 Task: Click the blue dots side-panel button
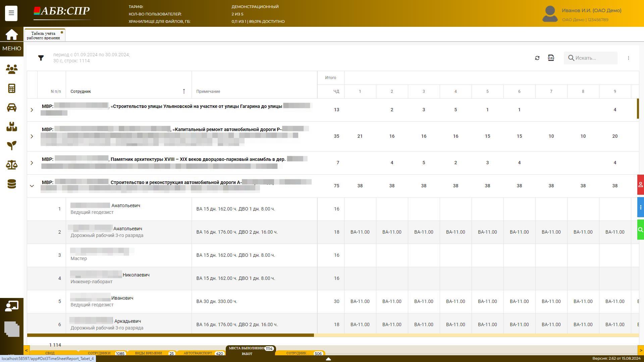point(640,207)
